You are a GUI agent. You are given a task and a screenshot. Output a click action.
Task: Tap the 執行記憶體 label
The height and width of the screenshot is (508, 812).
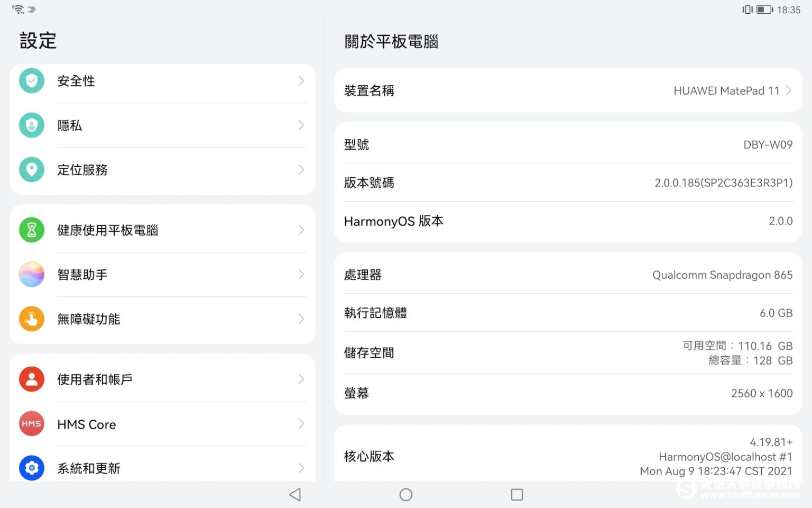pyautogui.click(x=375, y=313)
